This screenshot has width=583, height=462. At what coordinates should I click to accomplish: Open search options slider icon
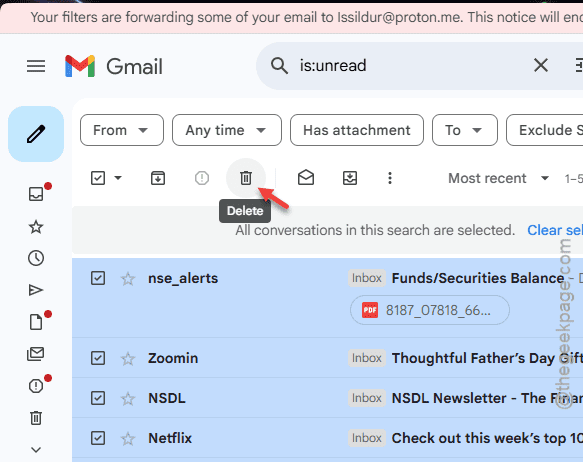pos(579,66)
